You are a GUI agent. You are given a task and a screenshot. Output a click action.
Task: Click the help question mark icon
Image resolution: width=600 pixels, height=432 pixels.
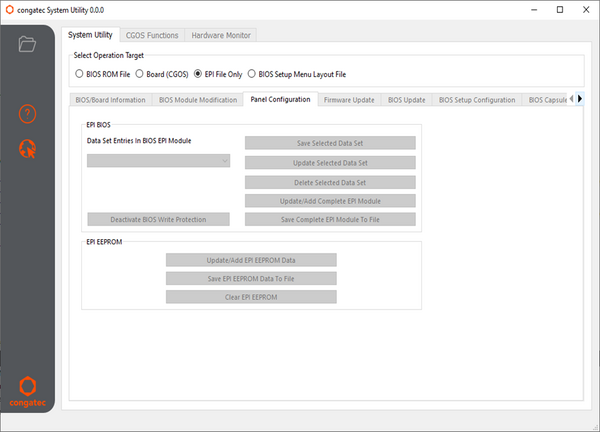click(x=27, y=114)
